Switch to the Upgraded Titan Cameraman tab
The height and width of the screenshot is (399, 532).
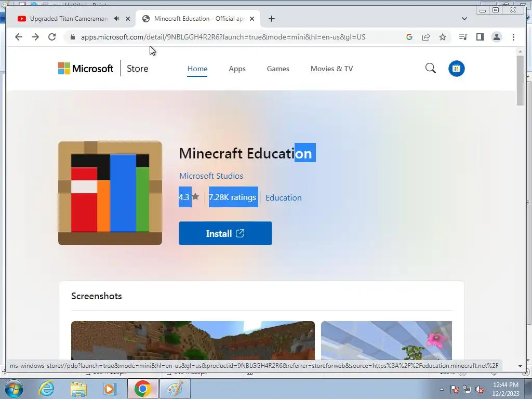tap(69, 19)
